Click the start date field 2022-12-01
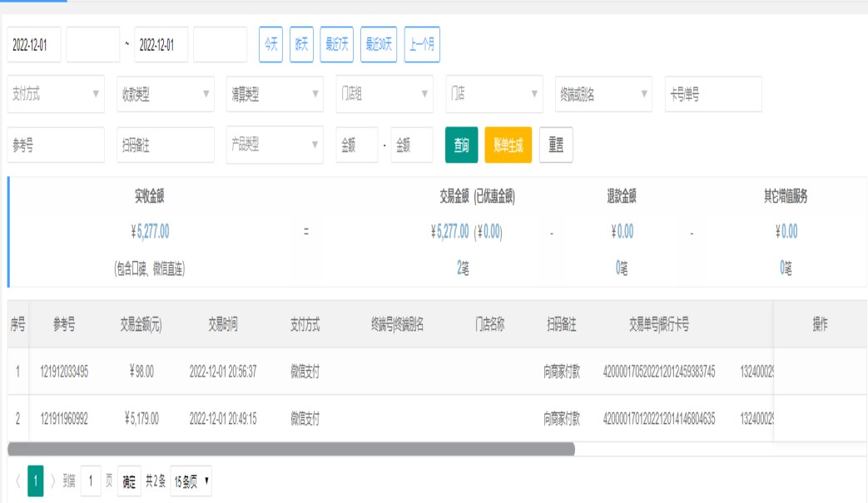 click(x=34, y=45)
